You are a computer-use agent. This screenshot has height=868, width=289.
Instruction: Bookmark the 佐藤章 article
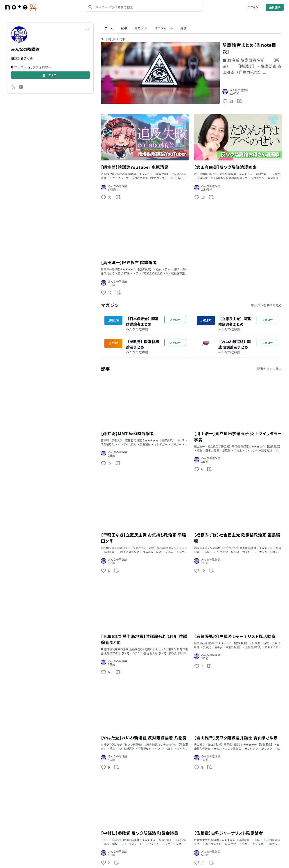coord(211,863)
